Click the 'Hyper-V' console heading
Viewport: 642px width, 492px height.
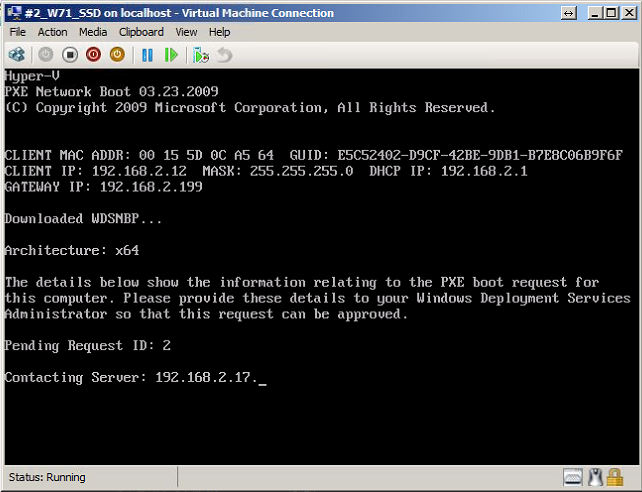coord(32,76)
